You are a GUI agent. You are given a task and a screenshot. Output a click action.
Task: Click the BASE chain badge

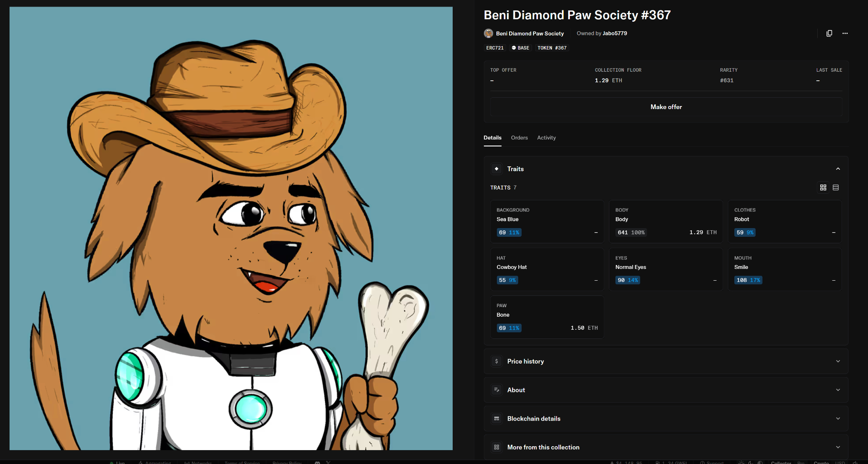point(520,48)
